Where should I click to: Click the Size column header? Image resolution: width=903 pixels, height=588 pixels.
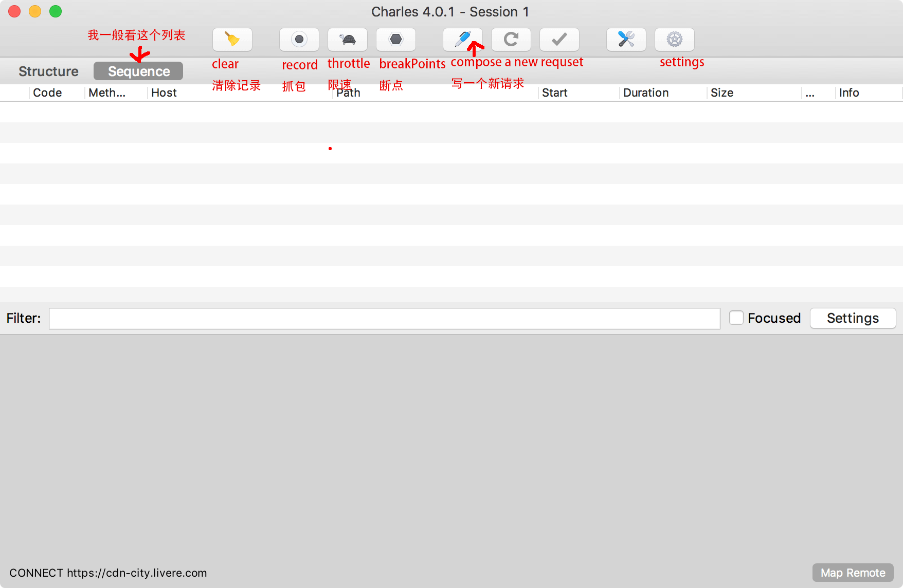click(722, 93)
